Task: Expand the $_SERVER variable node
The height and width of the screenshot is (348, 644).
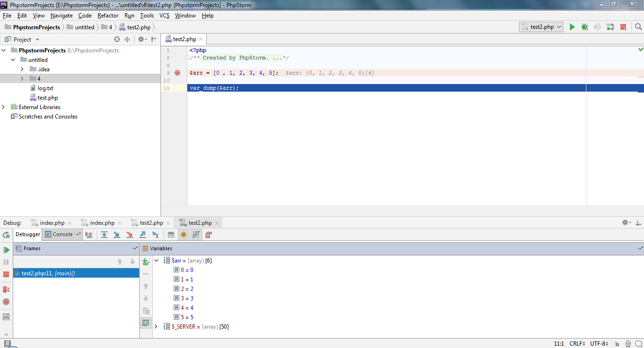Action: pos(156,327)
